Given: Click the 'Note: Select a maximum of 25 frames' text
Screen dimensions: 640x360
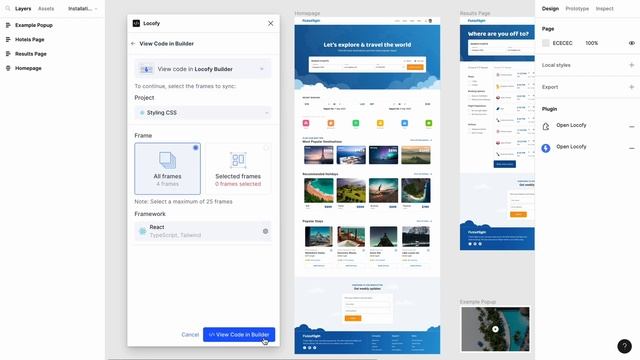Looking at the screenshot, I should pos(183,202).
